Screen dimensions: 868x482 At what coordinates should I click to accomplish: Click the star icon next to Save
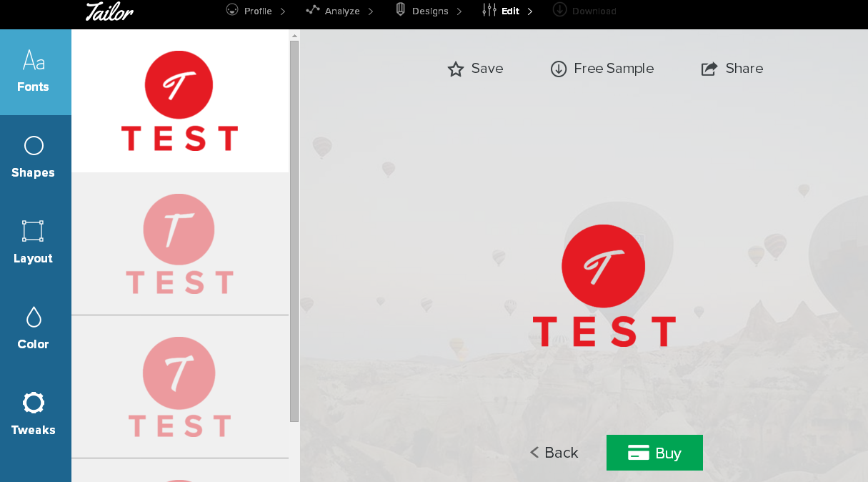pyautogui.click(x=456, y=69)
